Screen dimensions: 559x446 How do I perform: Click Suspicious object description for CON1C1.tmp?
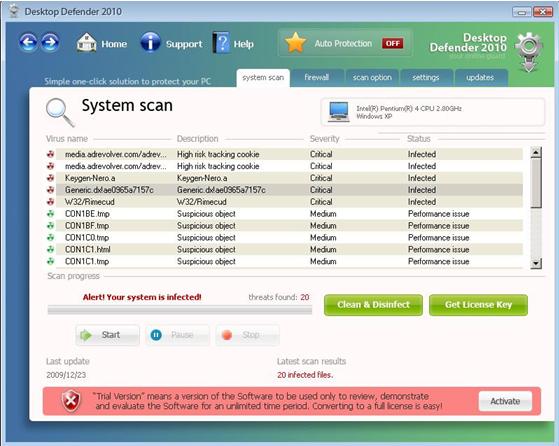(206, 261)
